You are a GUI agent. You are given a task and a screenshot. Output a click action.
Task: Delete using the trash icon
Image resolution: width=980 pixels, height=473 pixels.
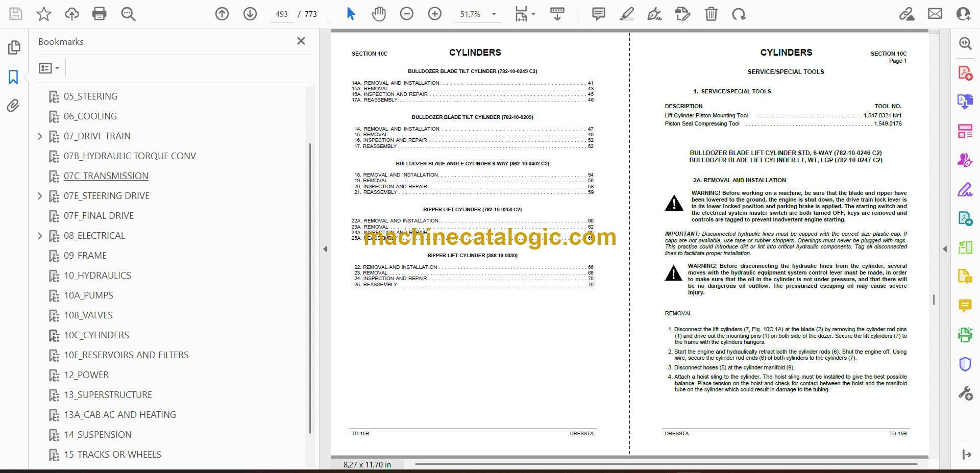711,14
